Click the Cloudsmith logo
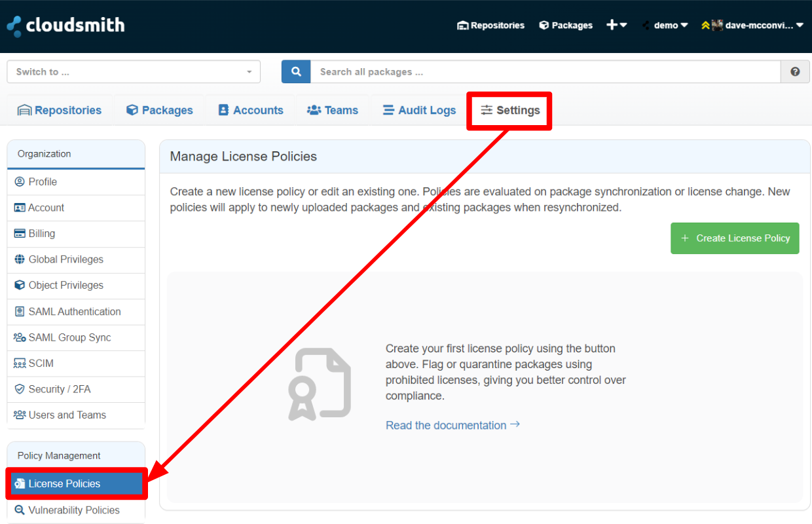 coord(65,26)
